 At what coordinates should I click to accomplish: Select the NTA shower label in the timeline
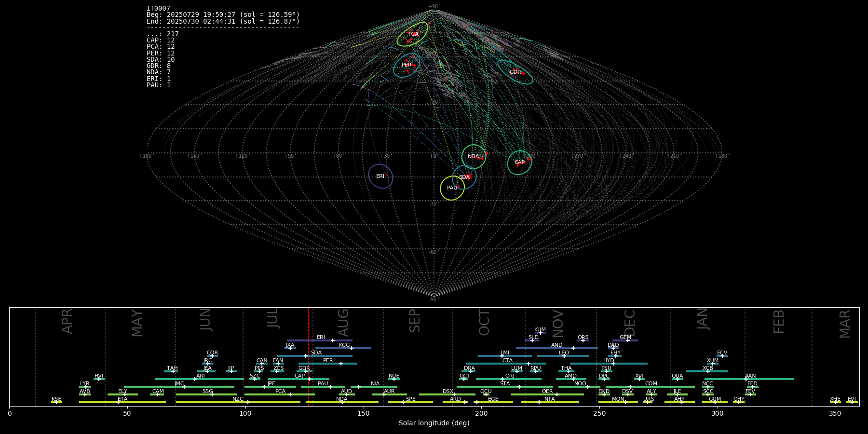pos(549,399)
